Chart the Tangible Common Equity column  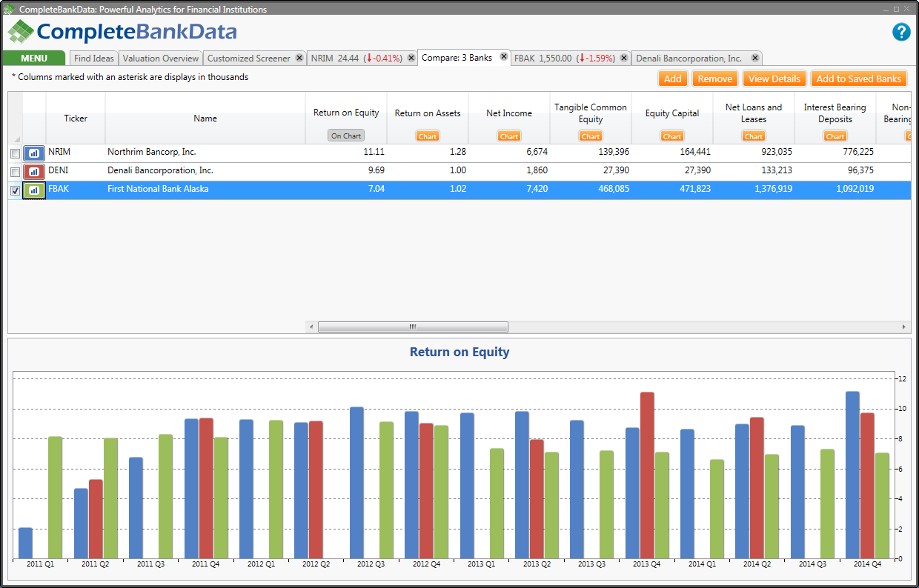591,136
